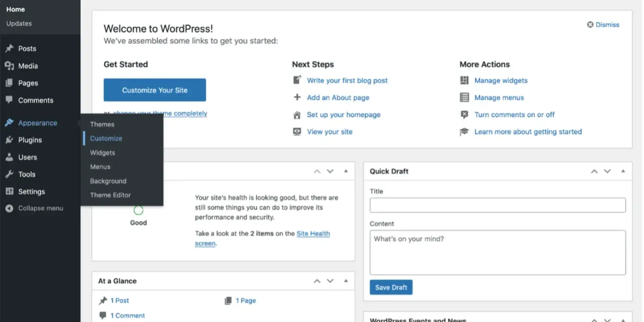Move Quick Draft panel down
Image resolution: width=644 pixels, height=322 pixels.
607,171
